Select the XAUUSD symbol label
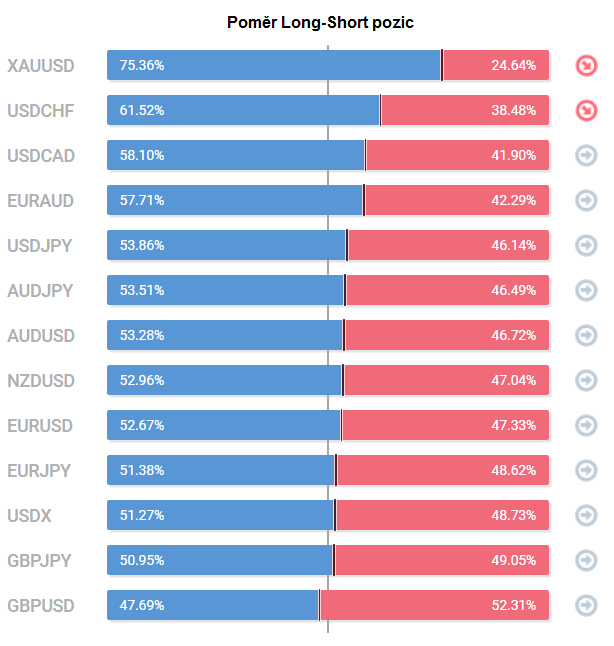This screenshot has height=646, width=614. [41, 66]
